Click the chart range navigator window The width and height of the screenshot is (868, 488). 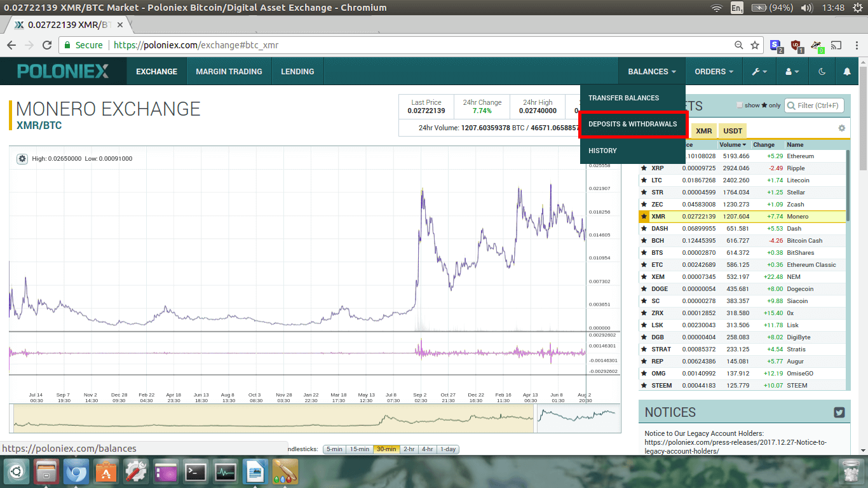577,419
